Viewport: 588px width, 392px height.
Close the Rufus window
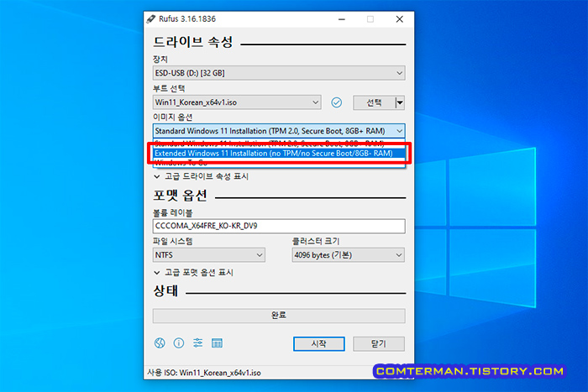coord(400,19)
